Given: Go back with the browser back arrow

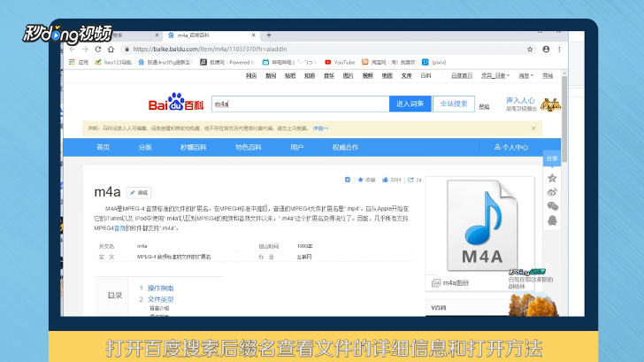Looking at the screenshot, I should click(73, 50).
